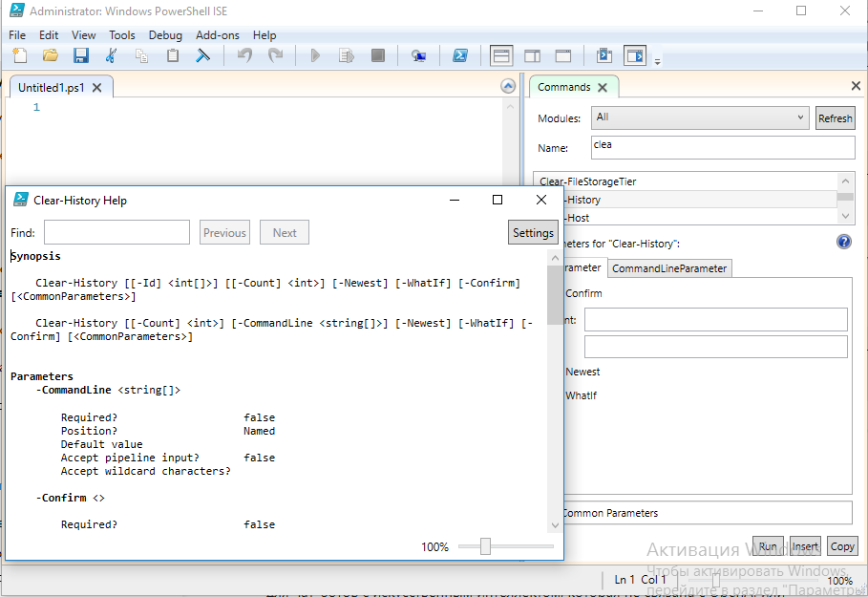Click the Cut scissors icon

pyautogui.click(x=112, y=55)
